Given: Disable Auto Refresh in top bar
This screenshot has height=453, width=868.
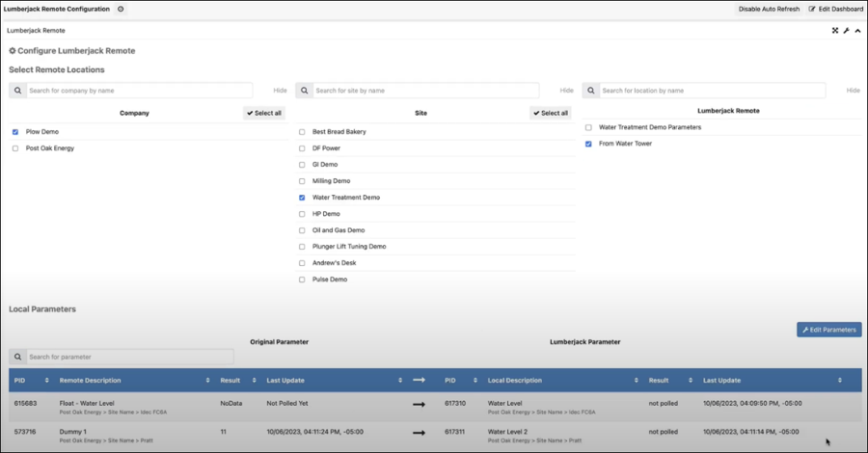Looking at the screenshot, I should 769,9.
